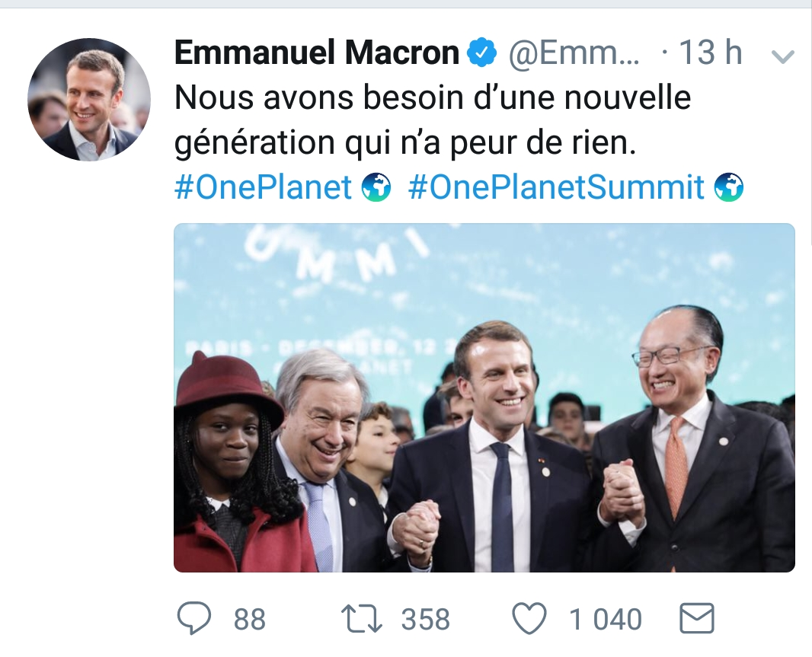
Task: Click the reply speech bubble icon
Action: [194, 618]
